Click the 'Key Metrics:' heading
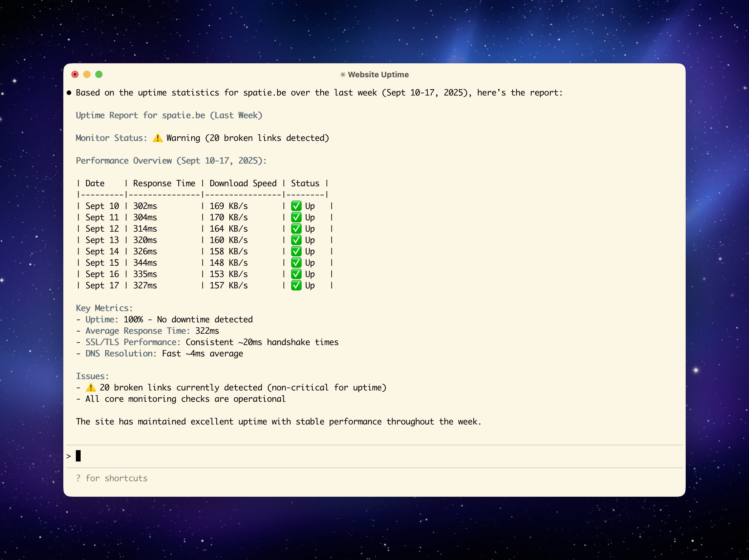The image size is (749, 560). [104, 308]
